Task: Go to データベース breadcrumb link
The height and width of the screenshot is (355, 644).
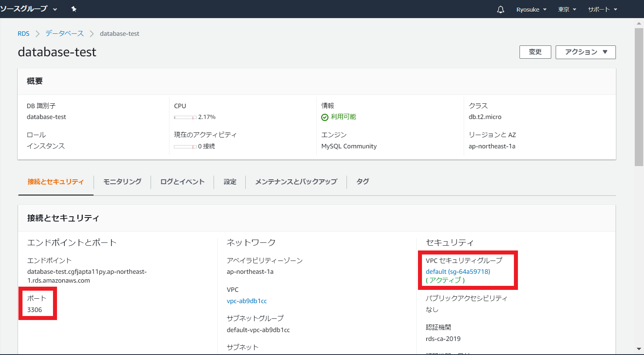Action: [65, 33]
